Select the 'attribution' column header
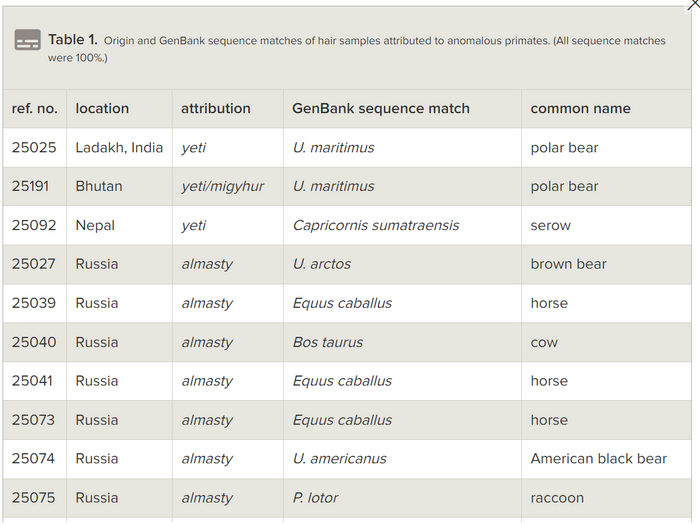The height and width of the screenshot is (524, 700). click(x=216, y=108)
